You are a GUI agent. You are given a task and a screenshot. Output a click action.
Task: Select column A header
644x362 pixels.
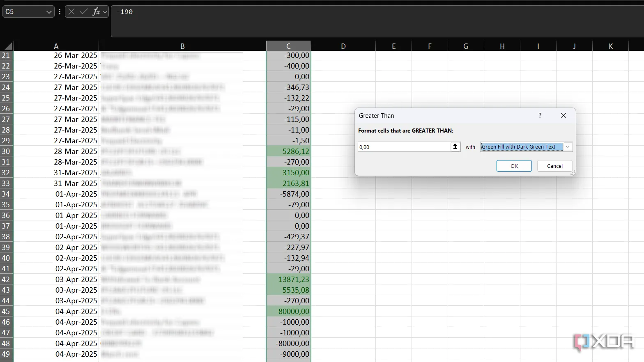56,46
